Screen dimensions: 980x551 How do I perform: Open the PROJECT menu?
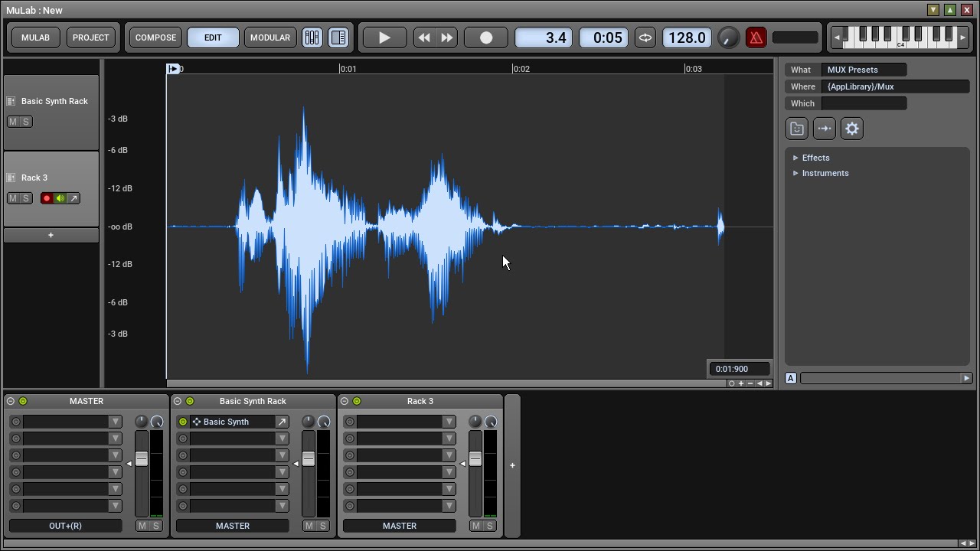click(x=91, y=37)
